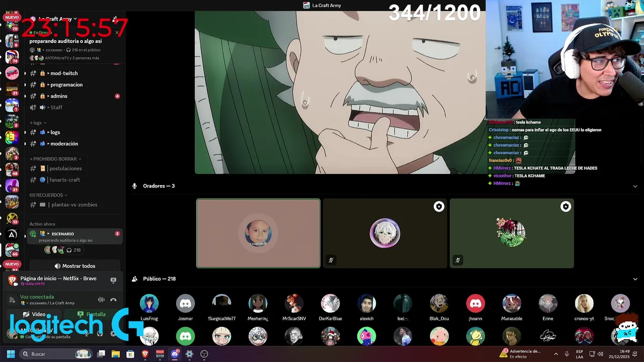This screenshot has height=362, width=644.
Task: Open the logs channel
Action: tap(74, 132)
